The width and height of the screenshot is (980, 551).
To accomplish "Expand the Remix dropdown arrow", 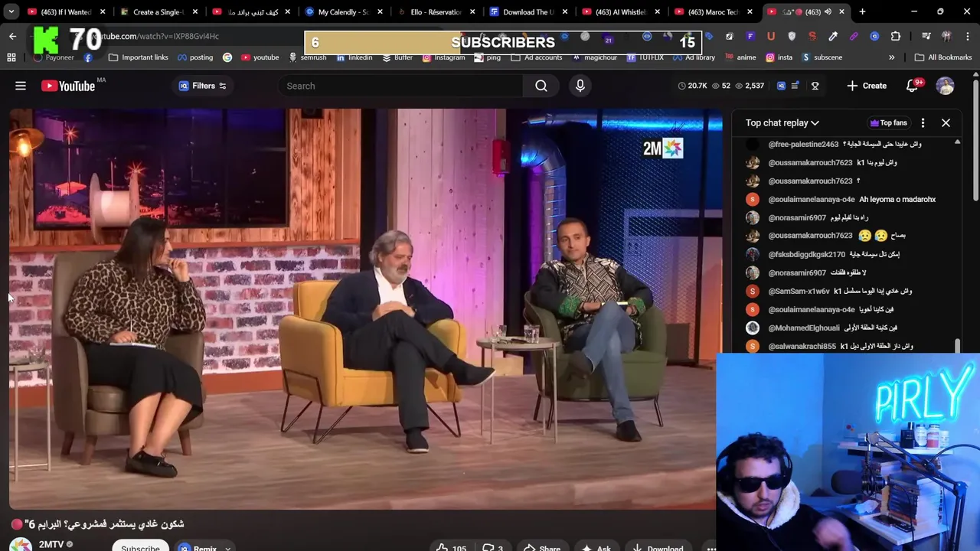I will (x=227, y=548).
